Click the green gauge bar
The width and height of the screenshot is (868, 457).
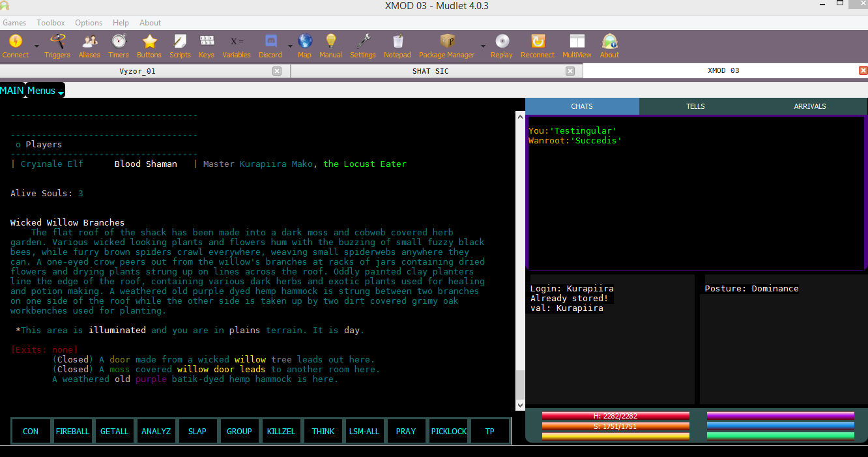click(x=781, y=435)
